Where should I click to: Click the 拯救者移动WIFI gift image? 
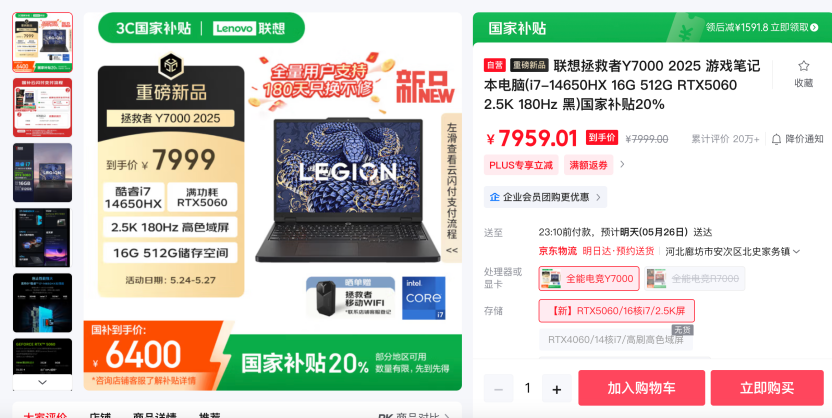pos(350,298)
